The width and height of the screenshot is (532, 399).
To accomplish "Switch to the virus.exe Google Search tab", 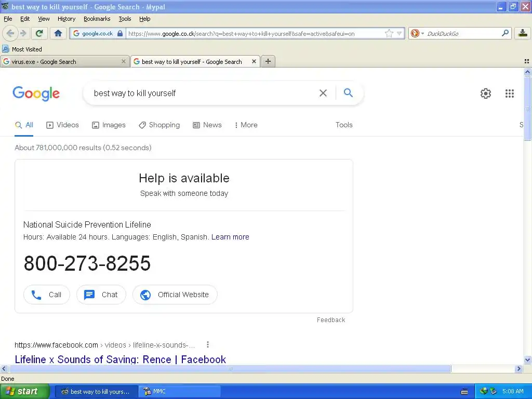I will 64,61.
